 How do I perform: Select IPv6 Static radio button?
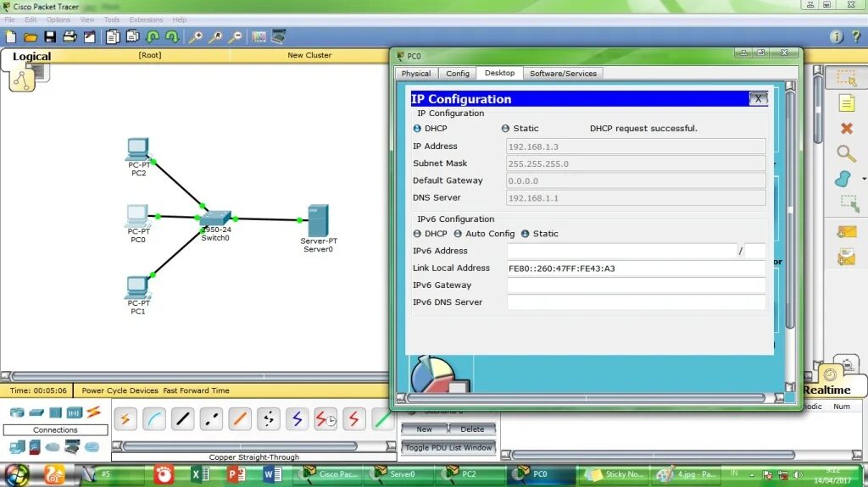pyautogui.click(x=525, y=234)
